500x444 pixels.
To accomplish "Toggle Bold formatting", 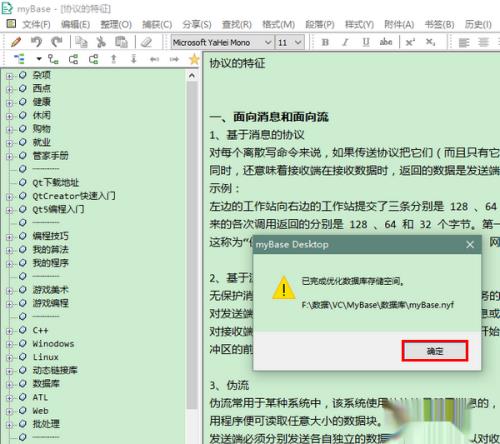I will coord(325,42).
